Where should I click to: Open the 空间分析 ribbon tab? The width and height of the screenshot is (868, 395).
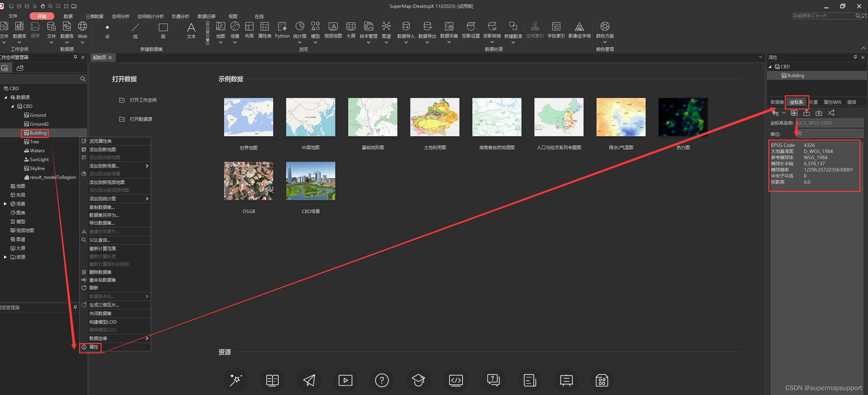[120, 16]
